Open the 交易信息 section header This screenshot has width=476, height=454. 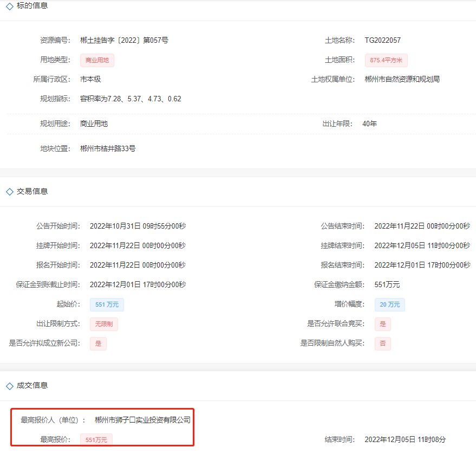point(32,191)
